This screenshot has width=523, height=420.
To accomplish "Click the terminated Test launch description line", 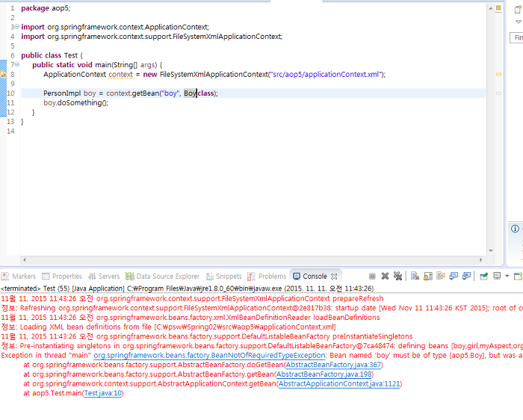I will pyautogui.click(x=187, y=288).
